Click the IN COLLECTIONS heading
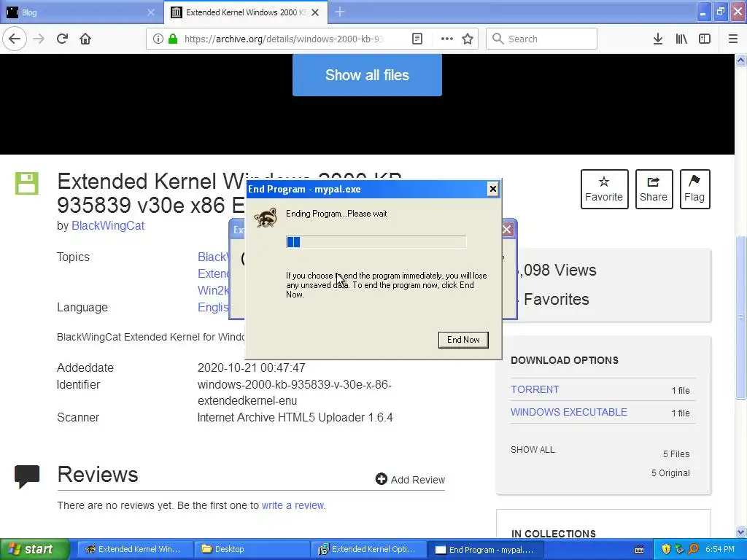This screenshot has height=560, width=747. tap(554, 534)
